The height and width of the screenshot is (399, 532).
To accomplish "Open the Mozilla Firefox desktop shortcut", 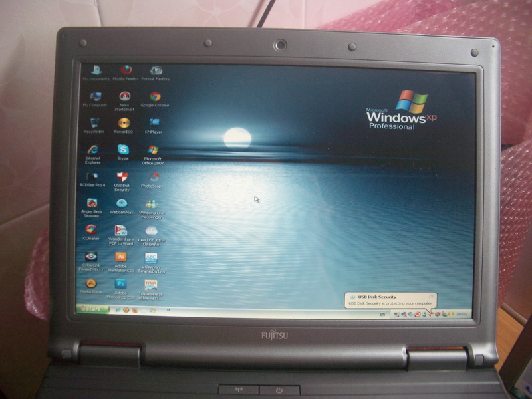I will click(126, 70).
